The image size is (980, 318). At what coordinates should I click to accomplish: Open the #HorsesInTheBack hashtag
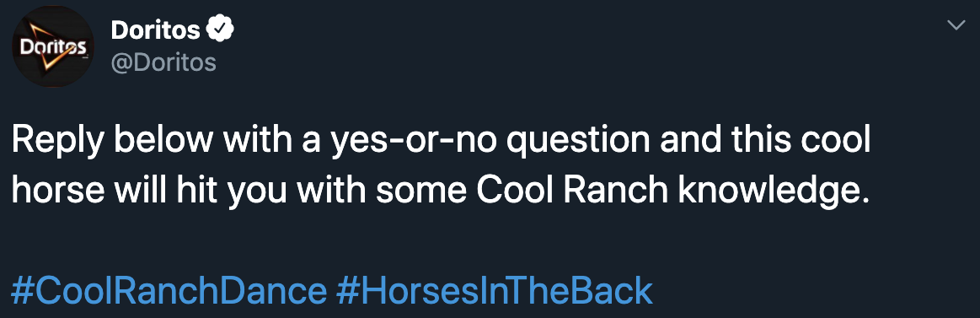pos(495,292)
